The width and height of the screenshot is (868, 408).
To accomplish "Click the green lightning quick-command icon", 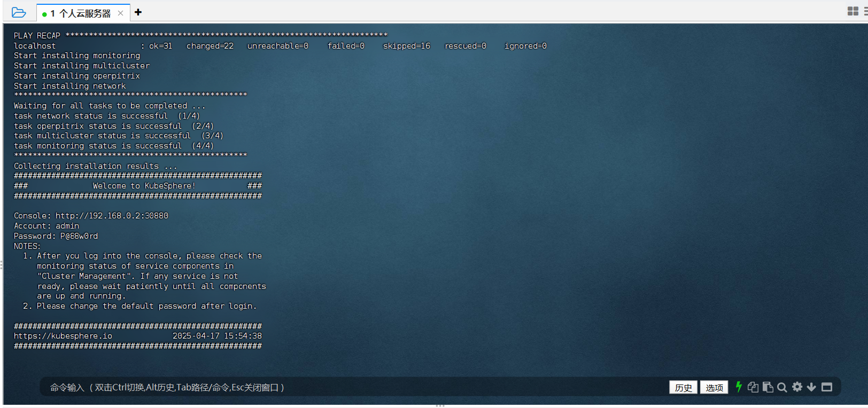I will [x=739, y=387].
